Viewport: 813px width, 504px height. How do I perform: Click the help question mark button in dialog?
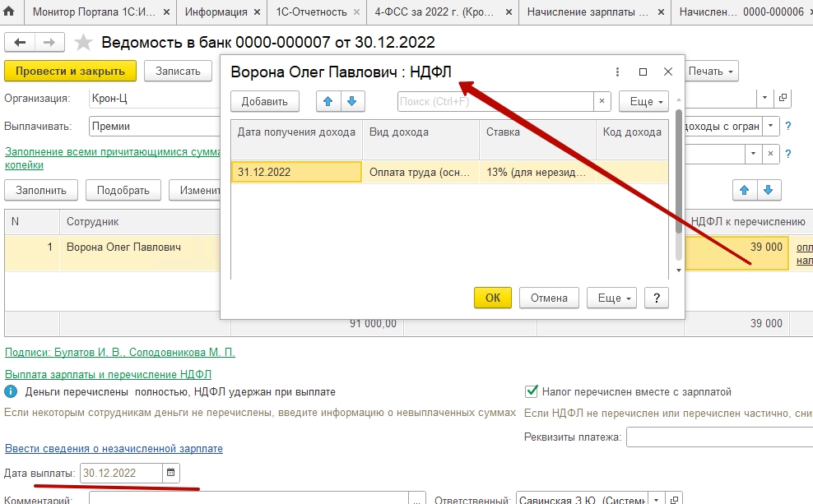click(x=656, y=298)
